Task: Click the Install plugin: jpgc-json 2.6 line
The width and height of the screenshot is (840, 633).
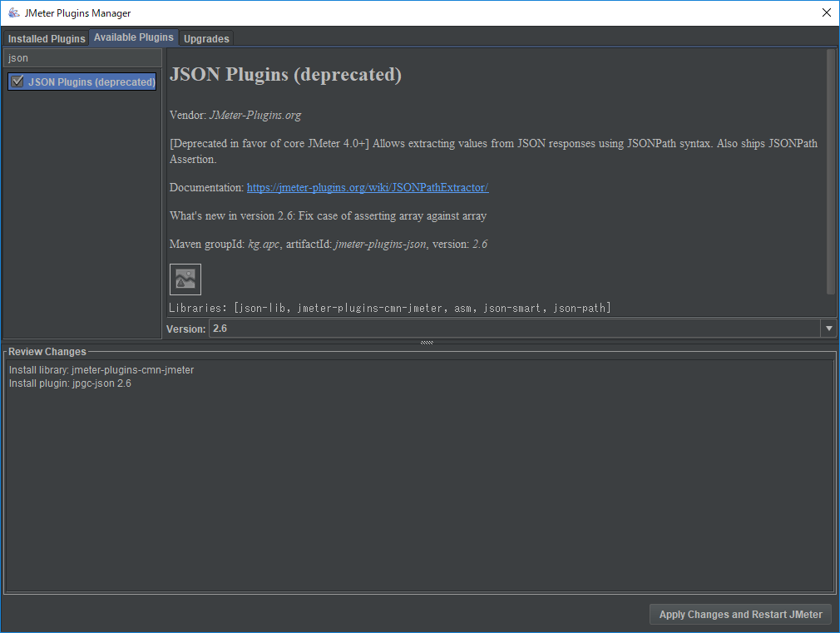Action: coord(70,383)
